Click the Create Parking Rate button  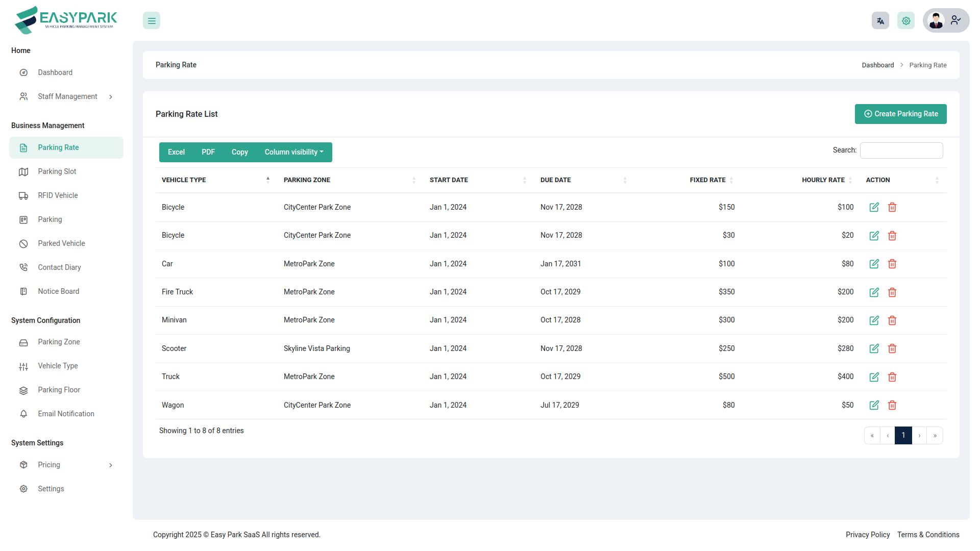click(900, 114)
